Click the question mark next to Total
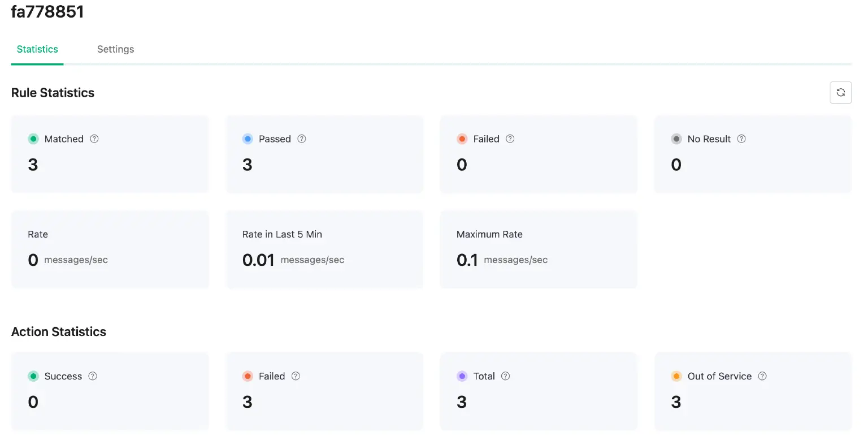This screenshot has height=444, width=868. point(505,376)
